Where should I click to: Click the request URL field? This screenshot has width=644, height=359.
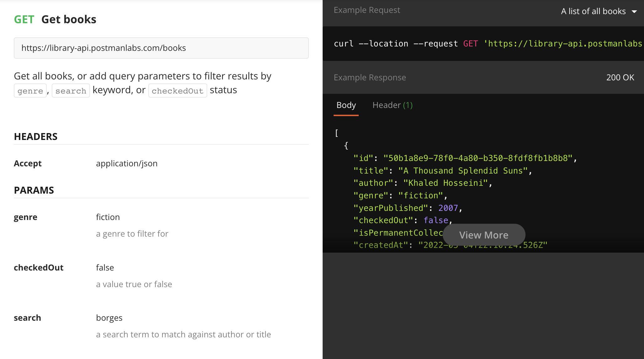[x=161, y=48]
